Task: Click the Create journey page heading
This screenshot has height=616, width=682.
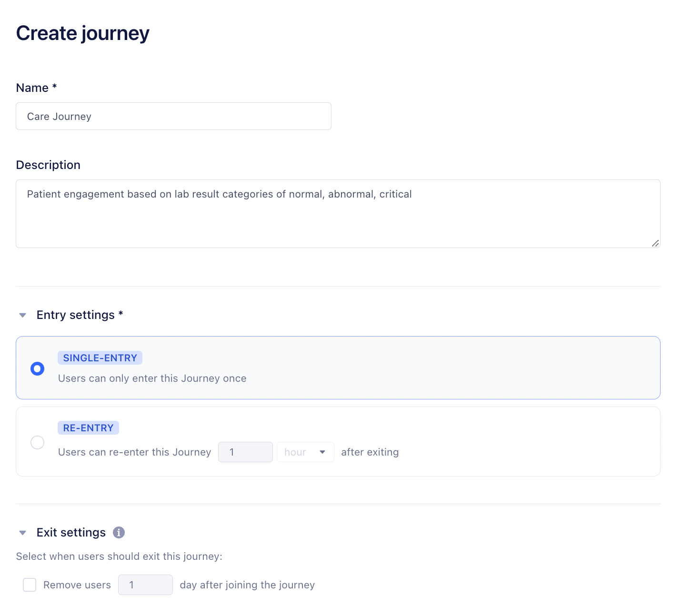Action: pos(82,33)
